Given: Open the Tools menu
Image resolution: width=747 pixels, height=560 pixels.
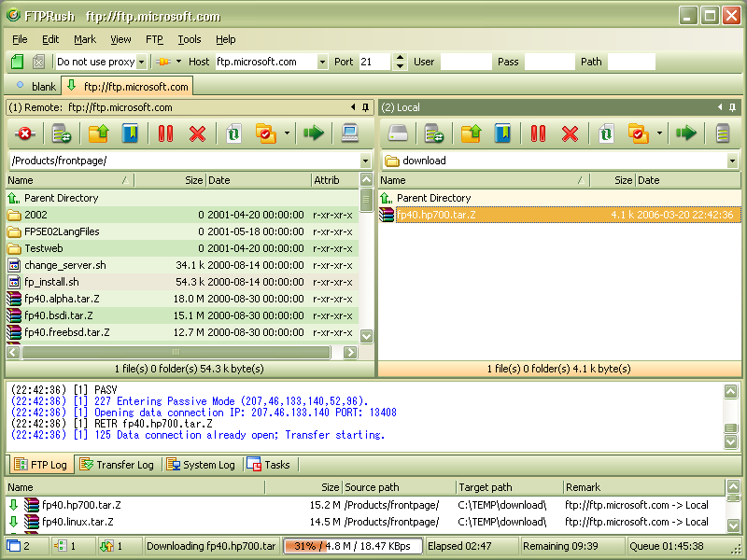Looking at the screenshot, I should (190, 39).
